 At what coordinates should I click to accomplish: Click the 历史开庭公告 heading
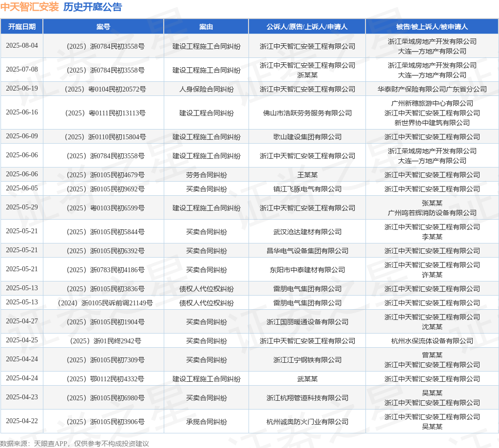93,7
